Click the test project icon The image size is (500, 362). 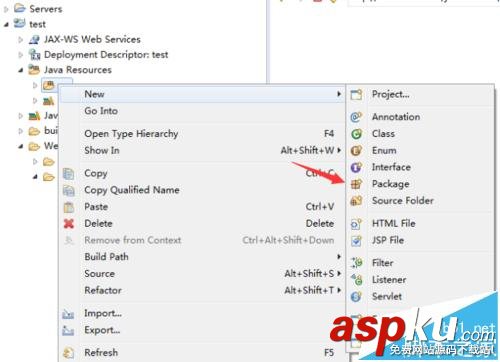coord(20,24)
